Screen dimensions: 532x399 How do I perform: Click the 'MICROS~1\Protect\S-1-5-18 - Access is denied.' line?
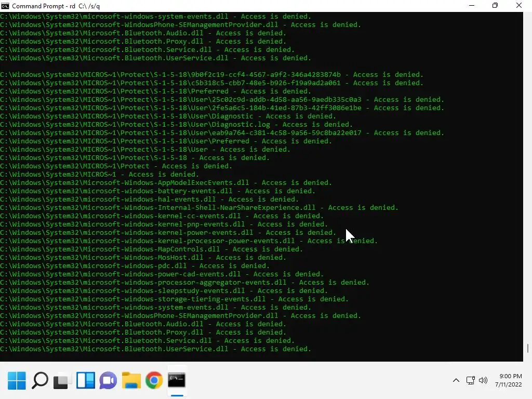pyautogui.click(x=135, y=158)
